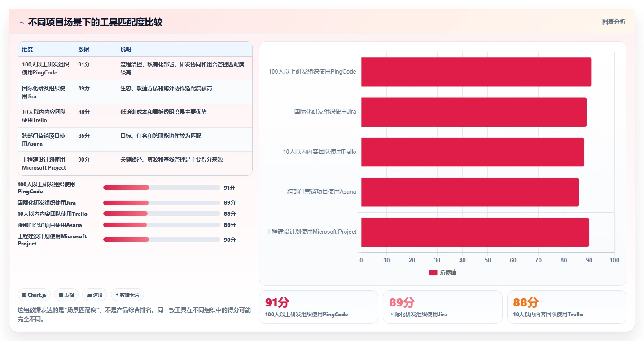This screenshot has width=644, height=341.
Task: Click the Trello chart bar
Action: tap(473, 152)
